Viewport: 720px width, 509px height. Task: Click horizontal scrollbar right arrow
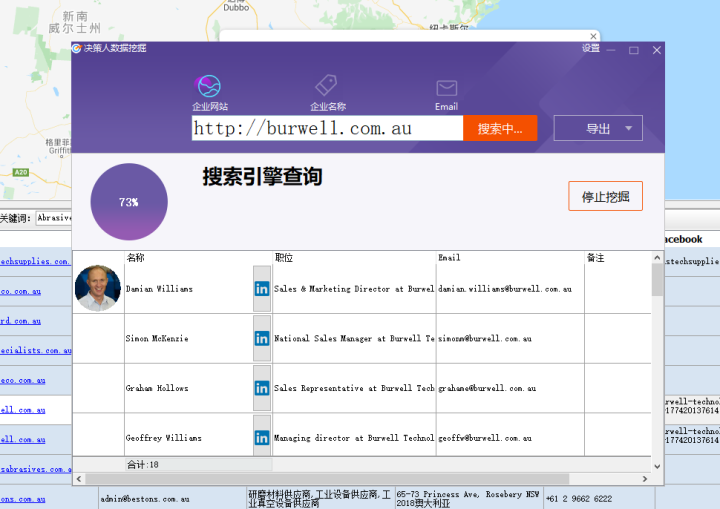tap(645, 479)
